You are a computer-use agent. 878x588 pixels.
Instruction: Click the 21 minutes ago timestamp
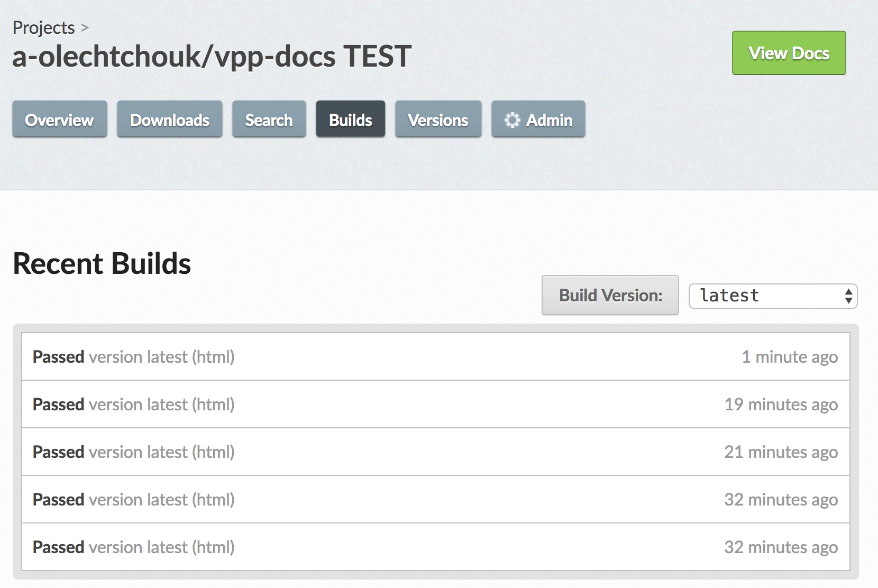781,452
